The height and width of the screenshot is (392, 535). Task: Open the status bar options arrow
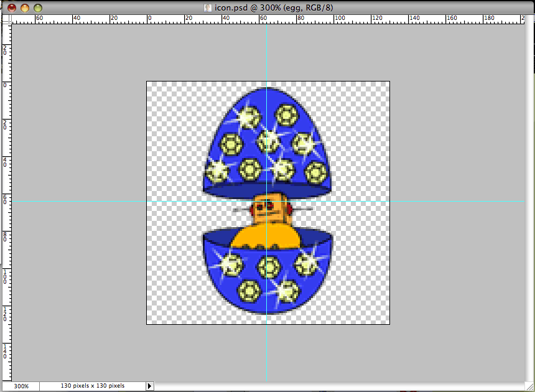(x=149, y=386)
